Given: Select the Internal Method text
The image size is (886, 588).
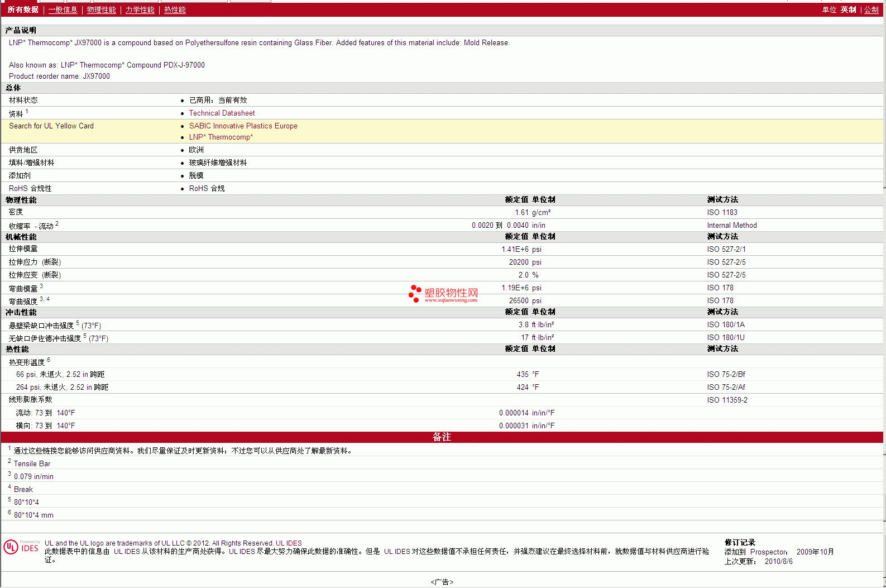Looking at the screenshot, I should point(732,226).
